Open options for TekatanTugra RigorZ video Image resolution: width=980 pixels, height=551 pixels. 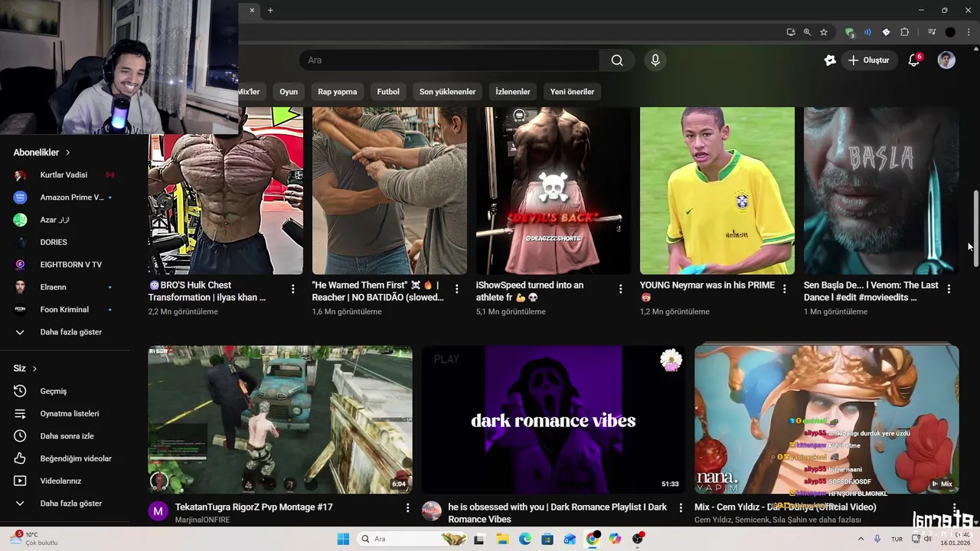[408, 508]
